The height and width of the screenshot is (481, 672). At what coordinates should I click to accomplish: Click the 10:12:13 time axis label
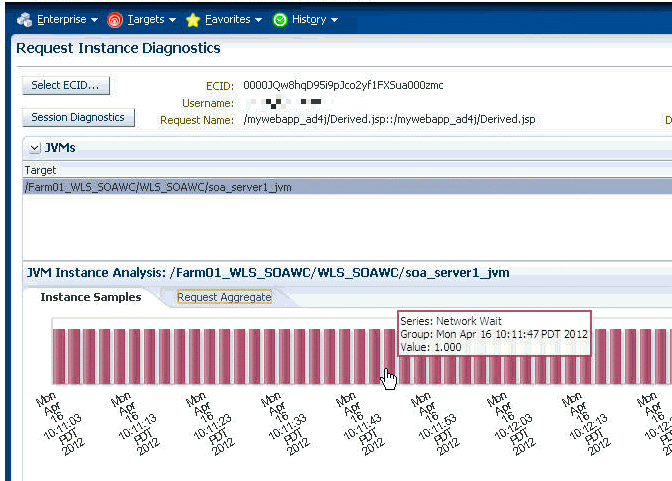[x=586, y=424]
